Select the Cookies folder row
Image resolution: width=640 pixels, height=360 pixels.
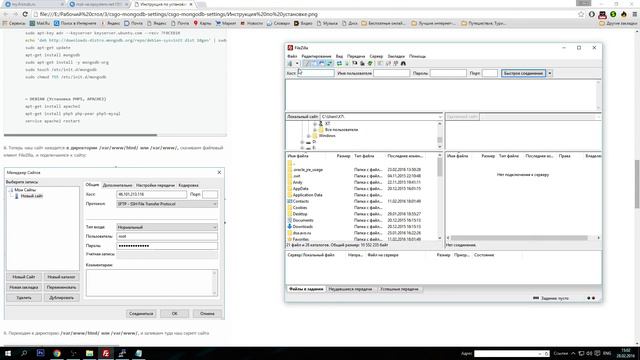300,208
